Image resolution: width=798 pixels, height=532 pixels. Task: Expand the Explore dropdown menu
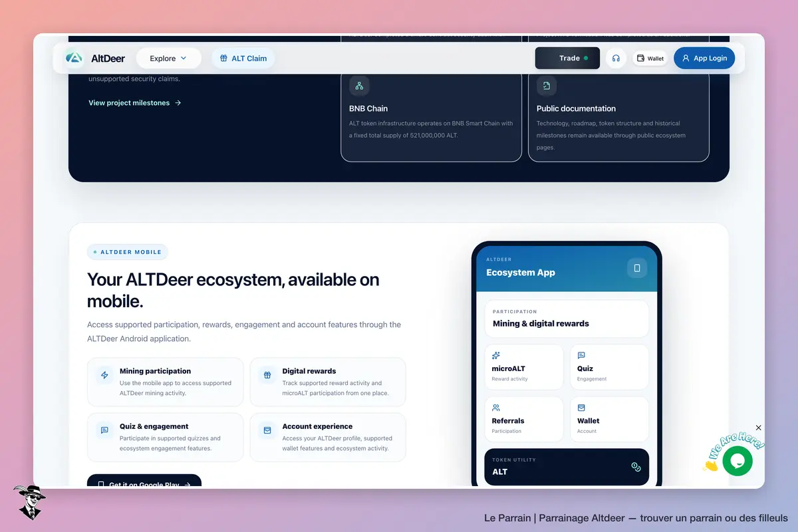point(168,59)
